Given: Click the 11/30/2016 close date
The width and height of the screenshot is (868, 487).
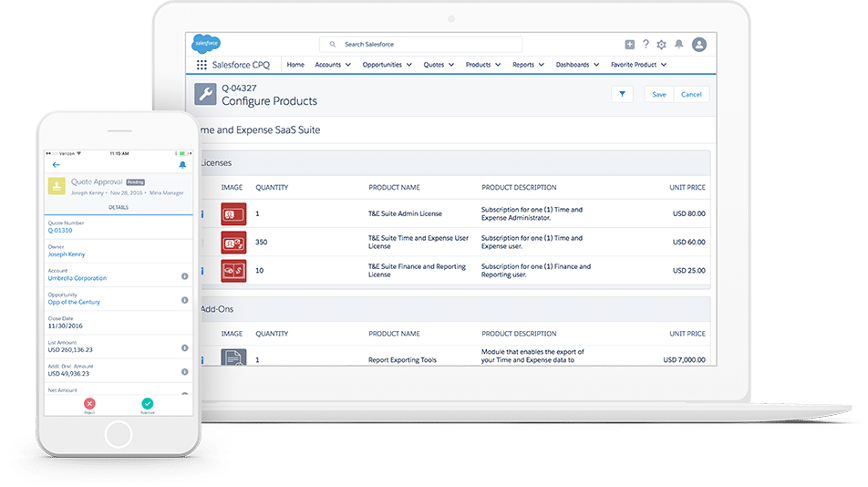Looking at the screenshot, I should tap(66, 326).
